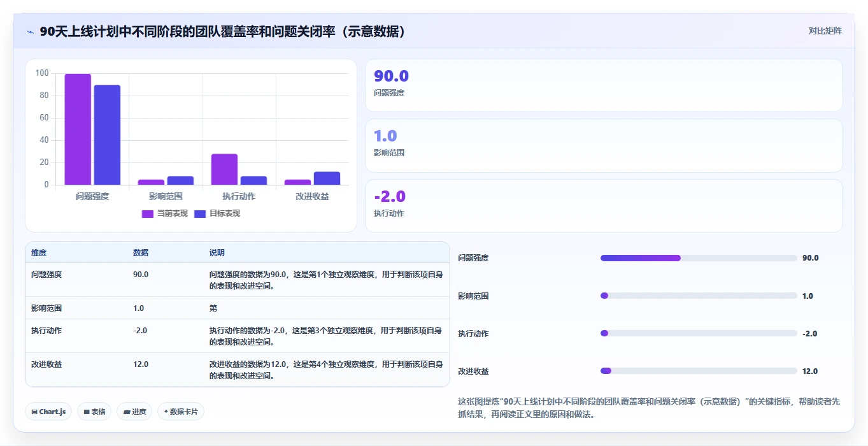Click the 数据卡片 tag chip

click(x=181, y=412)
